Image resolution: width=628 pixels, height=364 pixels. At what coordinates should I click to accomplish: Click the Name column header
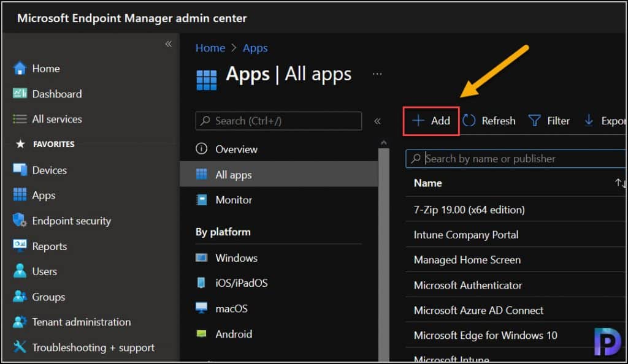tap(427, 183)
